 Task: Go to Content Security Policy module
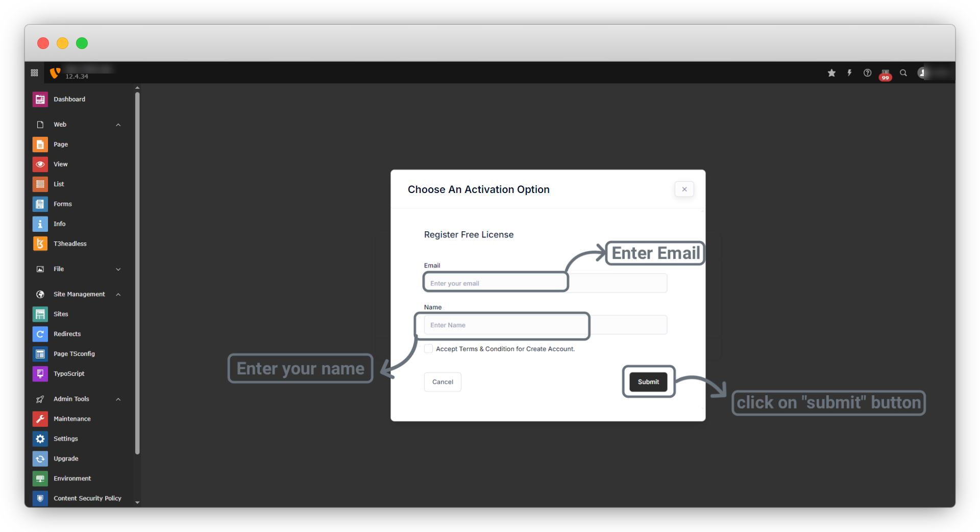click(x=87, y=498)
